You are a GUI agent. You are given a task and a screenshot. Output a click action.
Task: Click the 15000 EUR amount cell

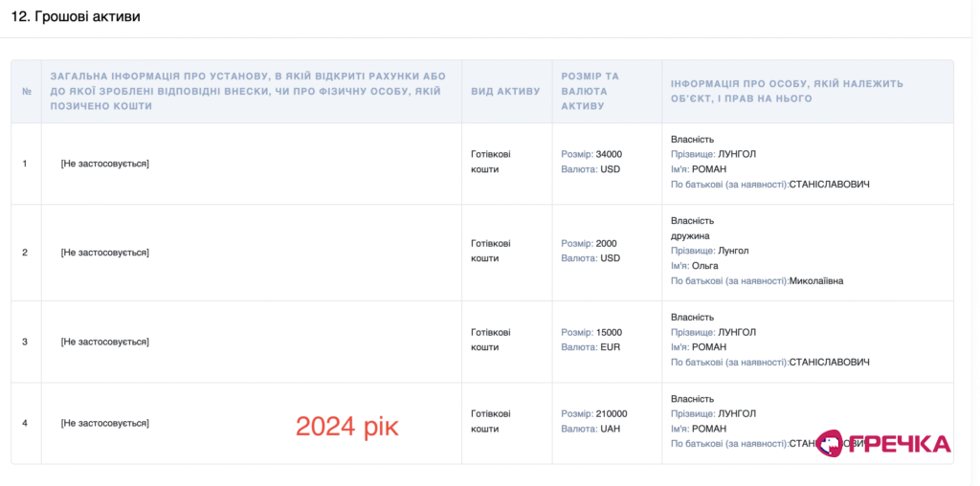coord(591,340)
